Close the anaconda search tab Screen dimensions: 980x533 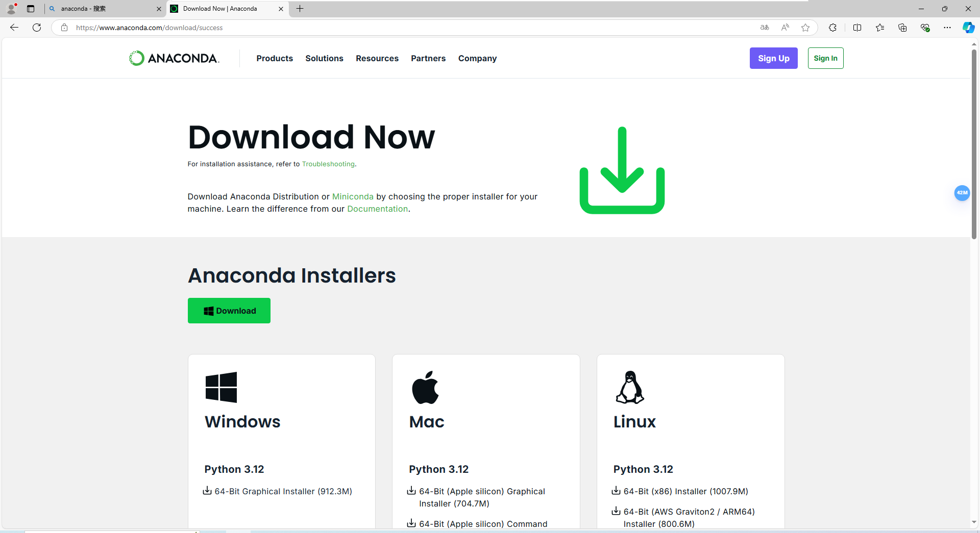click(159, 9)
